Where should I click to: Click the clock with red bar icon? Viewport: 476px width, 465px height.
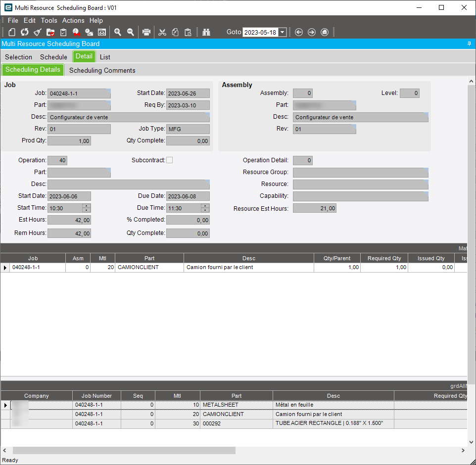(x=76, y=32)
